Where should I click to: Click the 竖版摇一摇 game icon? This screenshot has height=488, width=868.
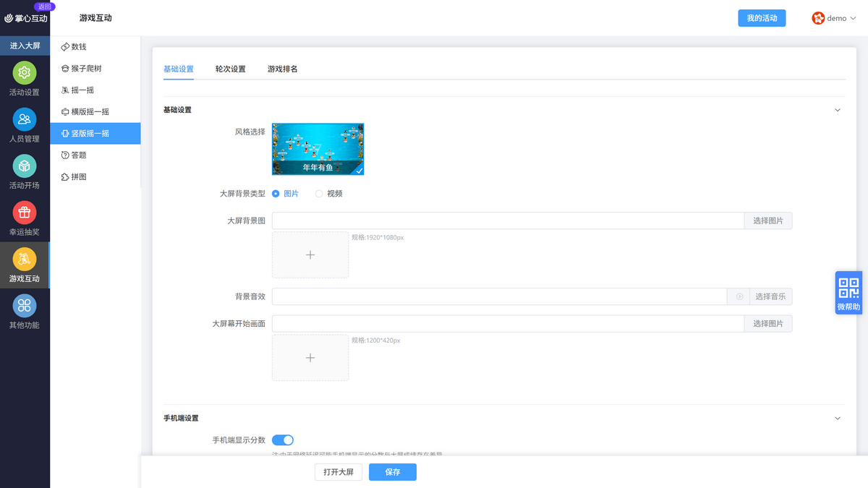66,133
